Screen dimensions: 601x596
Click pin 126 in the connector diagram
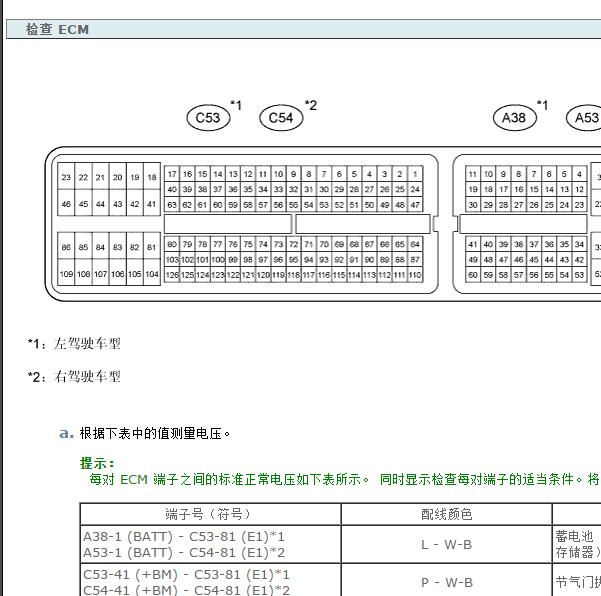172,275
